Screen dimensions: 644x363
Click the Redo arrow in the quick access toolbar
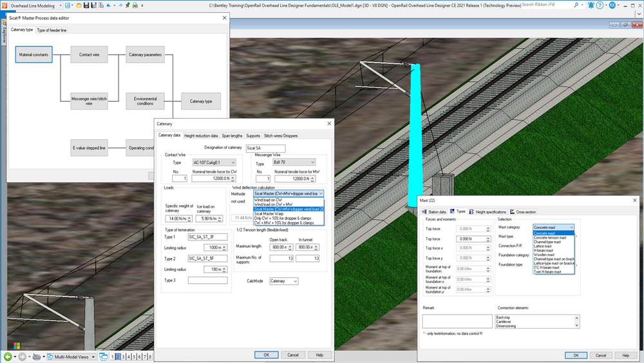(120, 5)
